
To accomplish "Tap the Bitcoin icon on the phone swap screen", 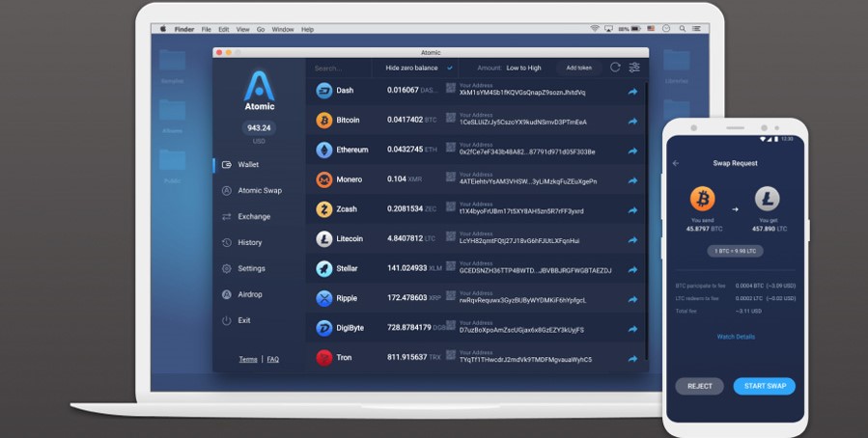I will tap(703, 199).
